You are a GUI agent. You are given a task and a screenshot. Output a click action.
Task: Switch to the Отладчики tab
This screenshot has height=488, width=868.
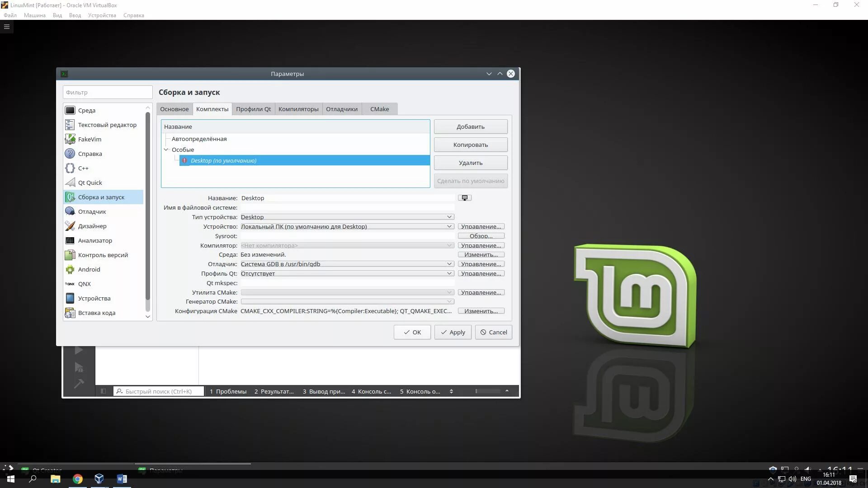coord(342,109)
